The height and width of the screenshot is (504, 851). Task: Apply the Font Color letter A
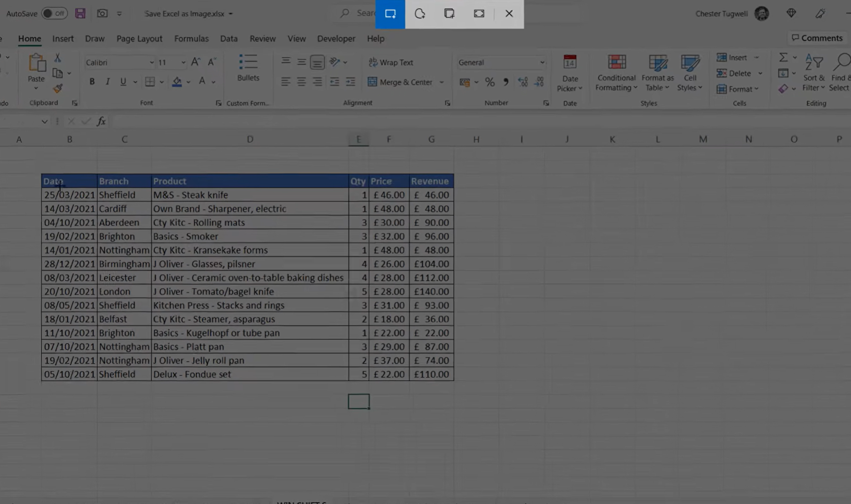coord(202,82)
